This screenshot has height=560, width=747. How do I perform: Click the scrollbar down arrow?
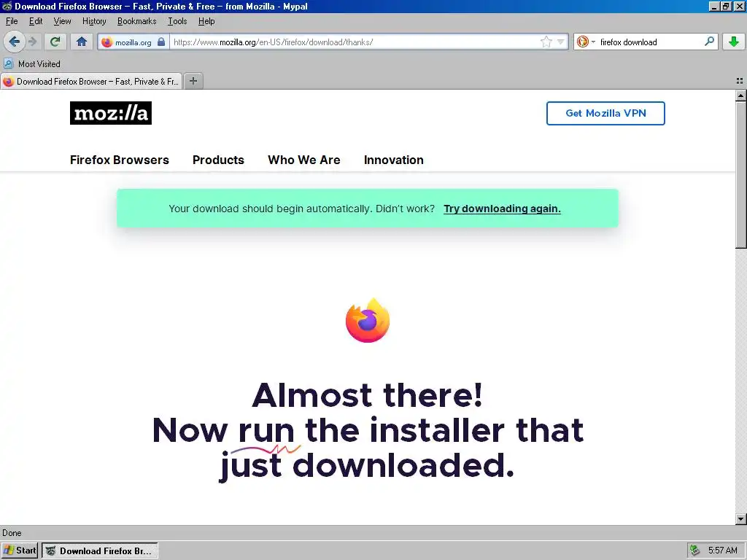740,518
